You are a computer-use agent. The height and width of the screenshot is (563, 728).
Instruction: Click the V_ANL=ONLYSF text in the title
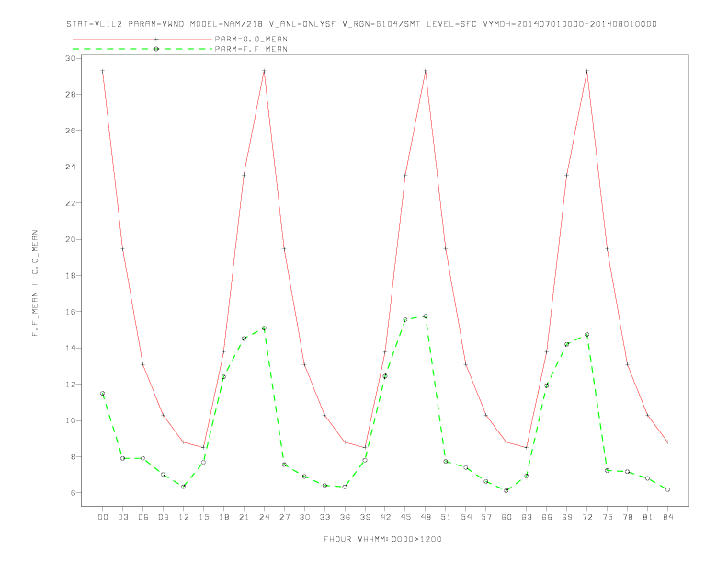coord(302,24)
